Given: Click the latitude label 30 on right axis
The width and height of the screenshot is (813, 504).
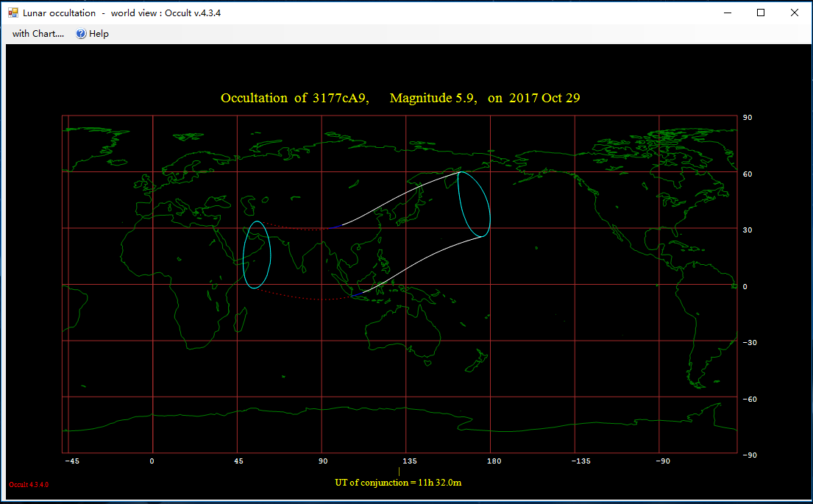Looking at the screenshot, I should click(748, 230).
